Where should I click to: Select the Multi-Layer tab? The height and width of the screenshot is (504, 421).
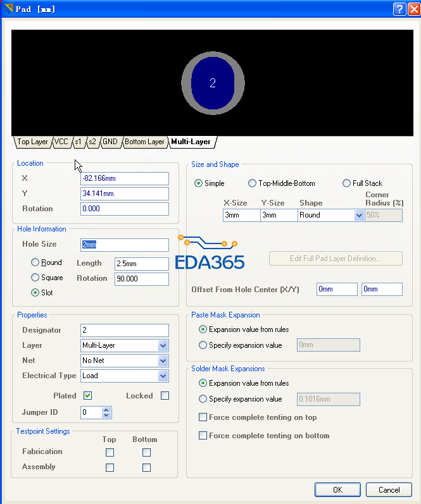[x=191, y=142]
